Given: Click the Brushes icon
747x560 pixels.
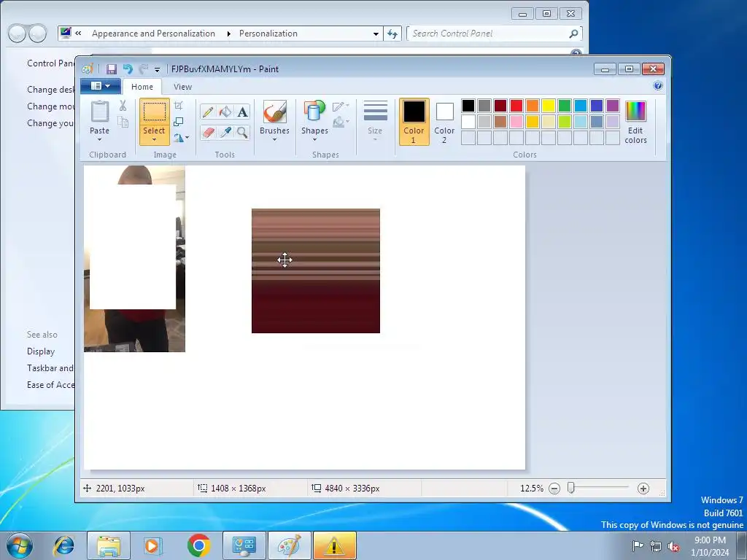Looking at the screenshot, I should pyautogui.click(x=275, y=112).
